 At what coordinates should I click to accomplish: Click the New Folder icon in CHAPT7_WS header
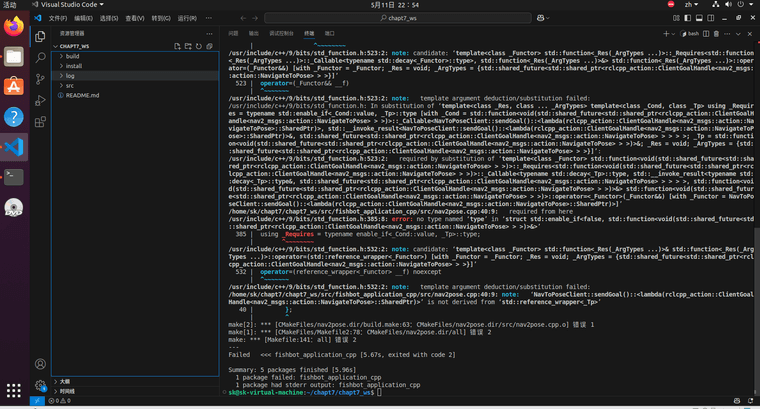[x=188, y=47]
